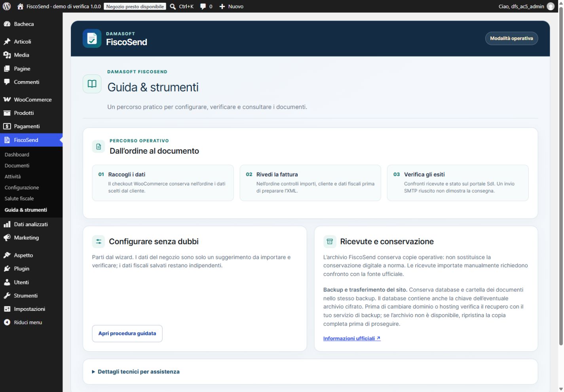Viewport: 564px width, 392px height.
Task: Click the plus icon beside Nuovo
Action: click(222, 6)
